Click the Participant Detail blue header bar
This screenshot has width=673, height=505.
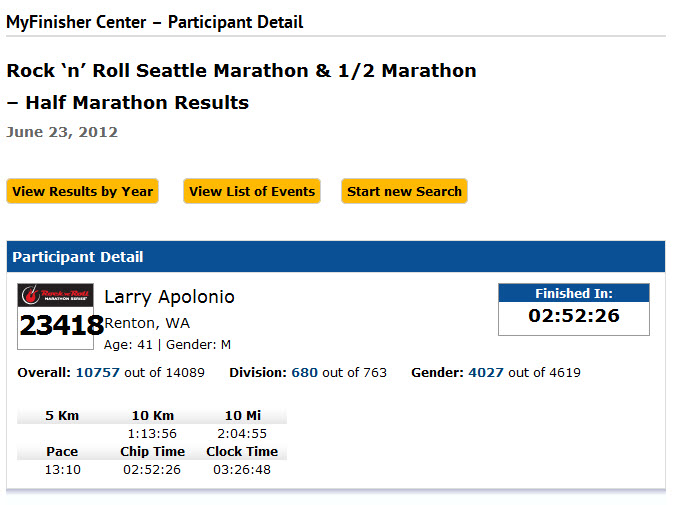(x=336, y=257)
